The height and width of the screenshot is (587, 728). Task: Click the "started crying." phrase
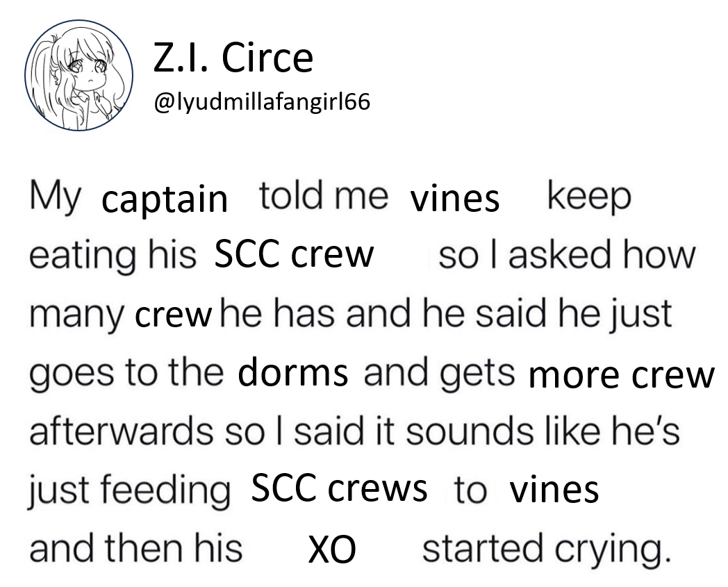(x=547, y=549)
